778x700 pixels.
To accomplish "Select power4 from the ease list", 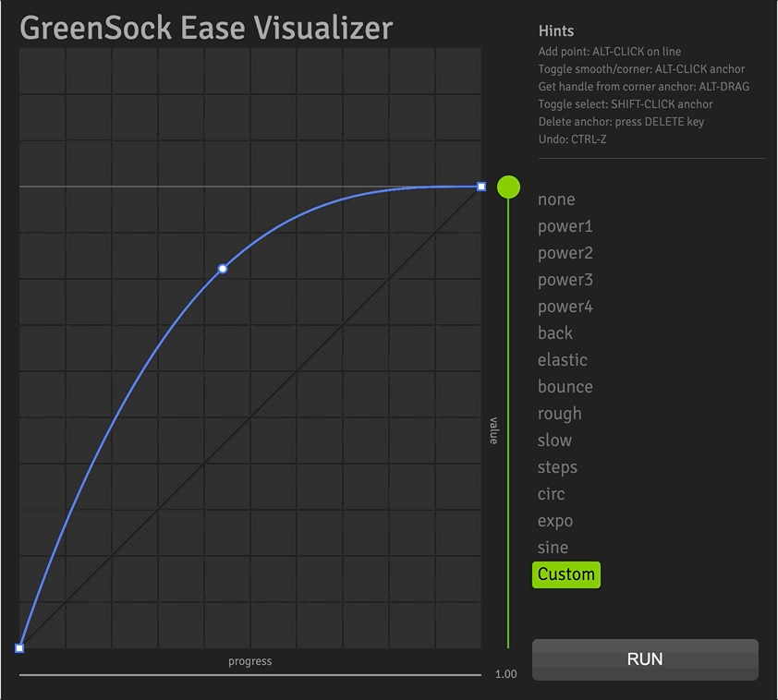I will (x=565, y=307).
